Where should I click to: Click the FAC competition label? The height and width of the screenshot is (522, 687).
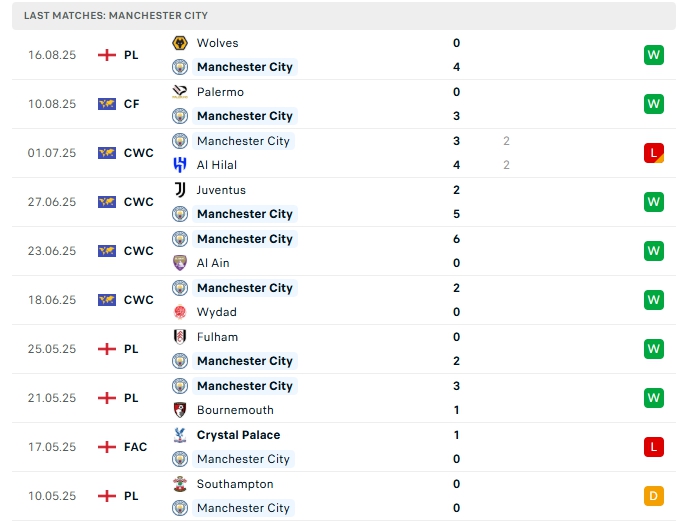click(x=137, y=447)
